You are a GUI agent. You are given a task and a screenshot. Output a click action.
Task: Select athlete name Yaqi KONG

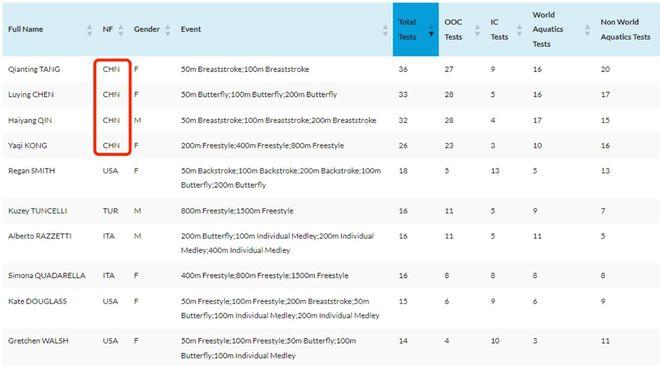coord(27,146)
